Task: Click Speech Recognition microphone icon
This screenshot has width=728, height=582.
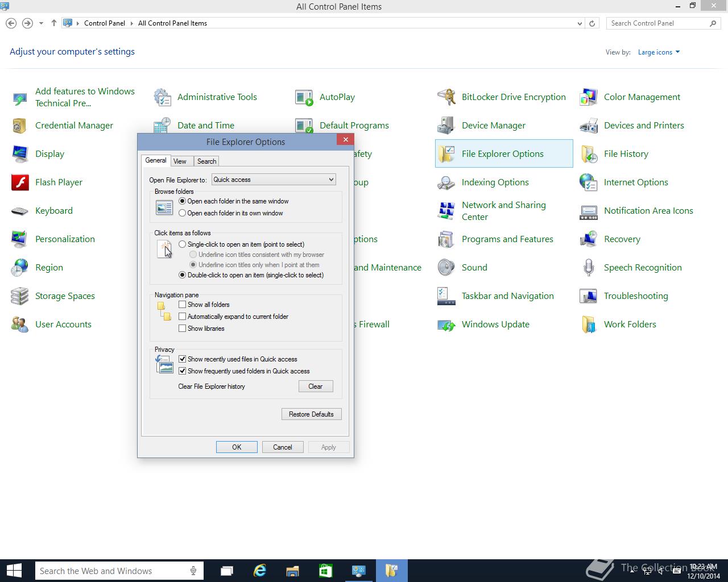Action: (x=589, y=268)
